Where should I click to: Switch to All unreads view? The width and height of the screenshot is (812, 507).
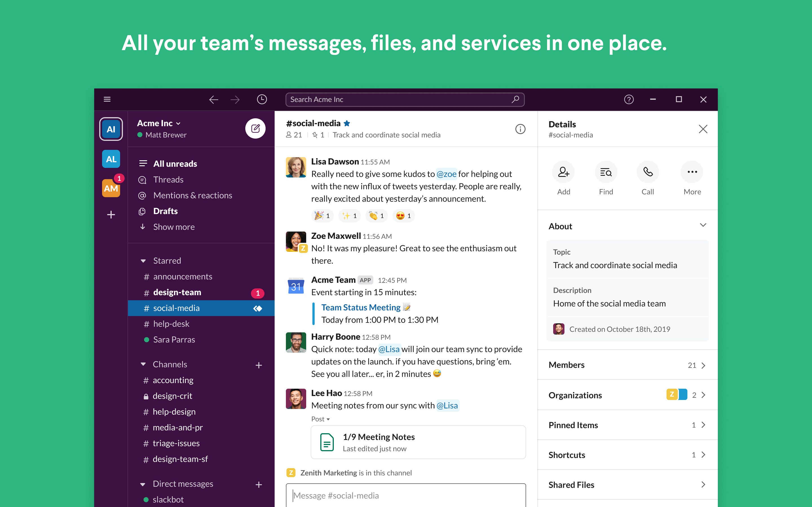click(x=175, y=164)
